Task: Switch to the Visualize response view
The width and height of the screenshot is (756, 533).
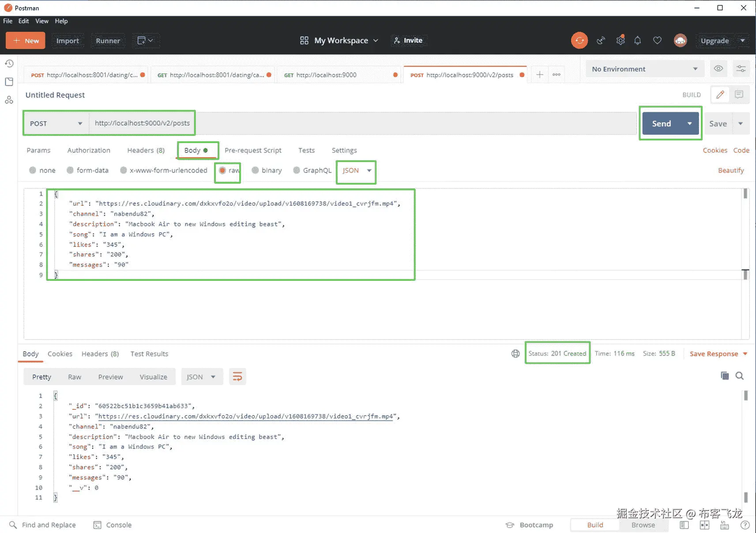Action: (154, 377)
